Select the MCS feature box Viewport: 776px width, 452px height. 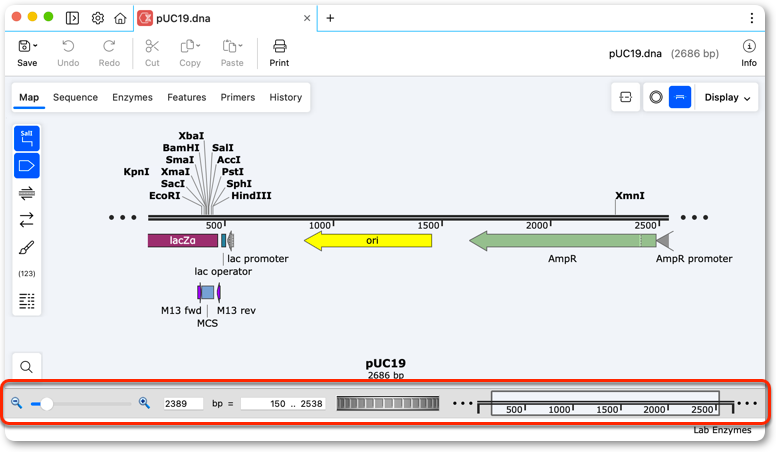pos(207,292)
